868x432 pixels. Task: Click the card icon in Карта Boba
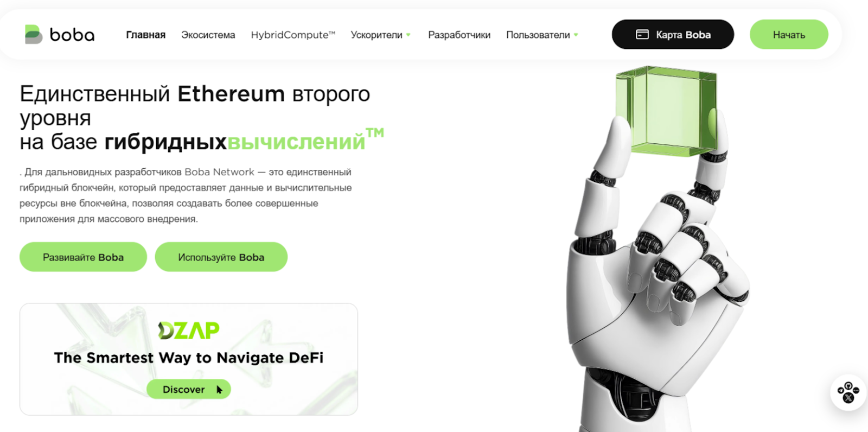pos(642,34)
